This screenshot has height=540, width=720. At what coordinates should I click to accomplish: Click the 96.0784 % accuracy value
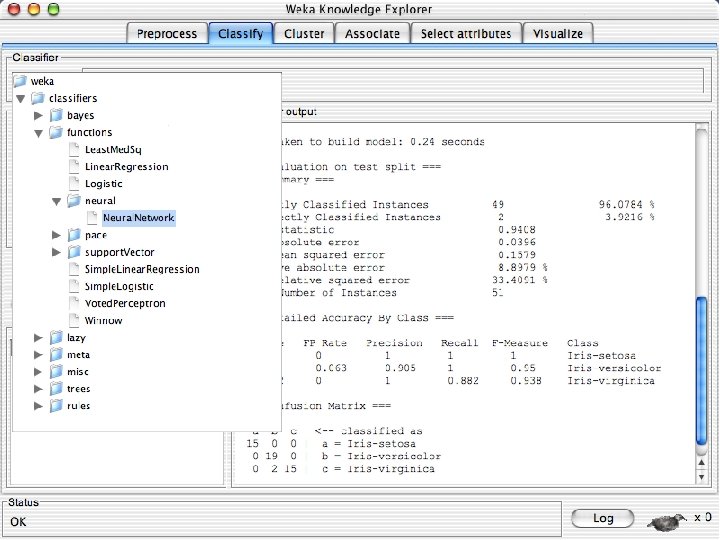[x=626, y=204]
